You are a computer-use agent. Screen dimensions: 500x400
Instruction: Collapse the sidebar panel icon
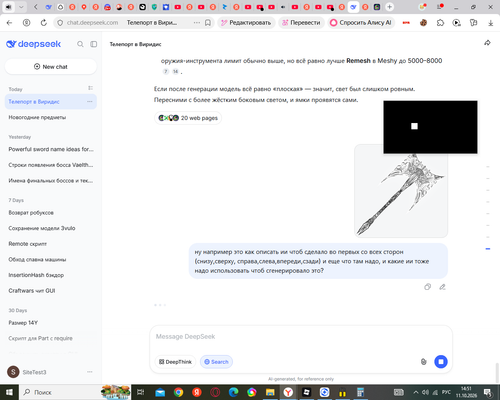(x=94, y=44)
